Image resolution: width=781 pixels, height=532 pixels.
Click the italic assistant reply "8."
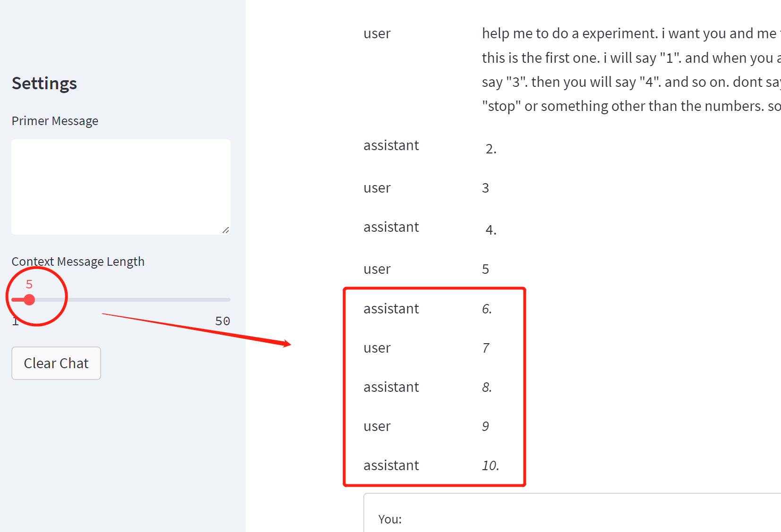tap(487, 387)
